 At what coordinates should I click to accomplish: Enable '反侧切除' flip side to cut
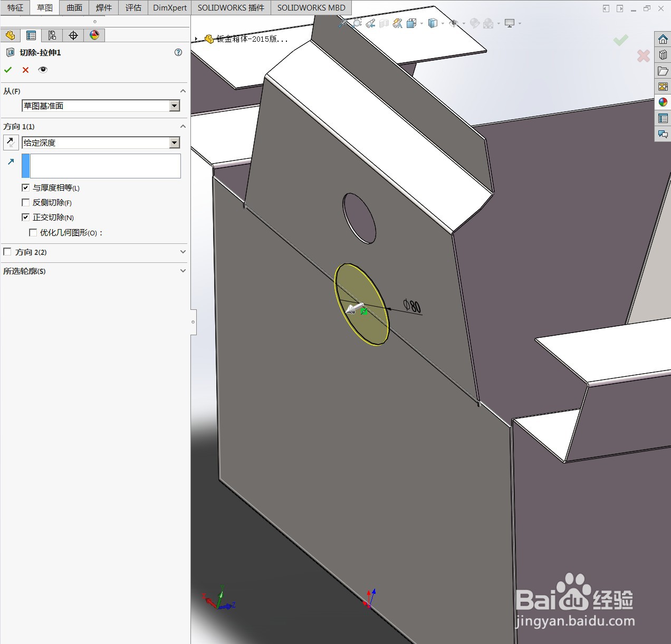[x=25, y=202]
